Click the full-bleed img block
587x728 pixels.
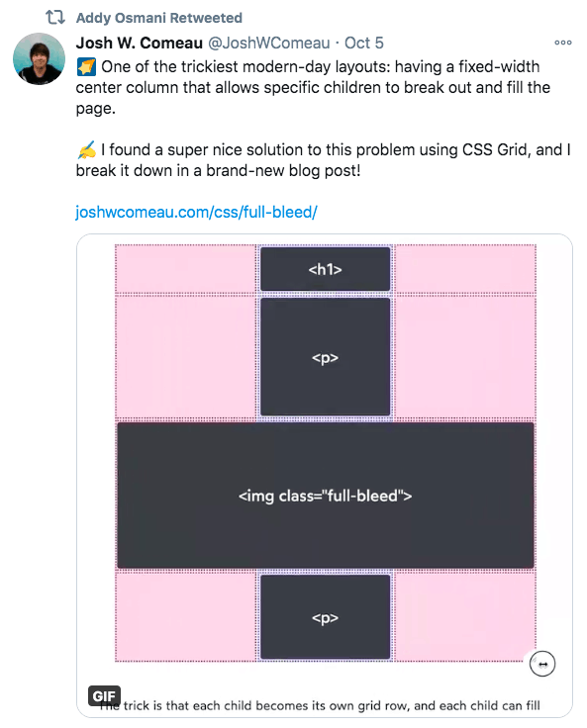pyautogui.click(x=325, y=496)
